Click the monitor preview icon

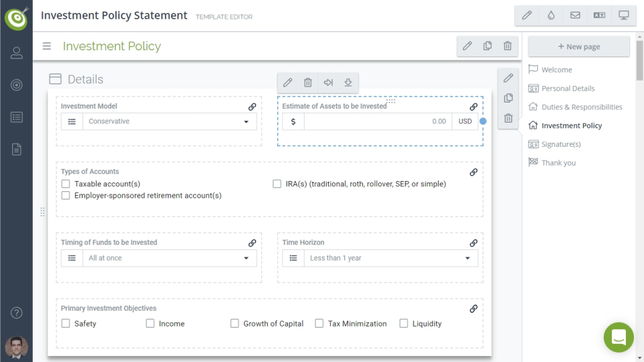click(x=624, y=15)
